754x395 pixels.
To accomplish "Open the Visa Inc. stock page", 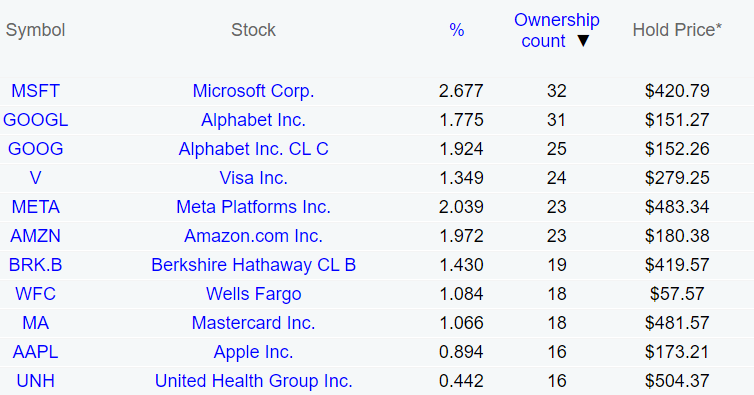I will (x=253, y=178).
